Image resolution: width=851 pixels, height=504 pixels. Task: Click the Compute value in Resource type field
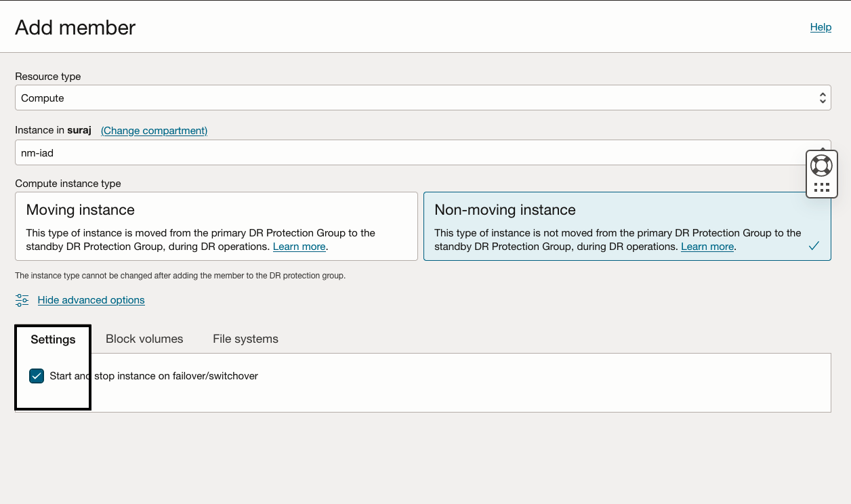(43, 98)
